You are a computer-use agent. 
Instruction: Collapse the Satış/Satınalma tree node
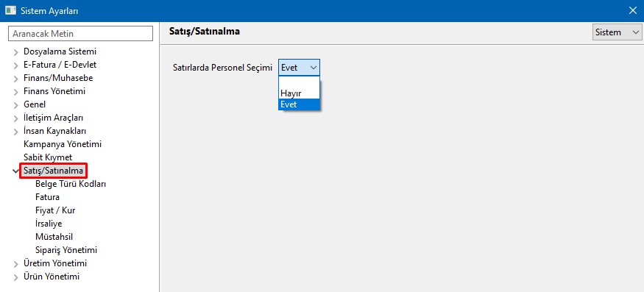coord(16,171)
